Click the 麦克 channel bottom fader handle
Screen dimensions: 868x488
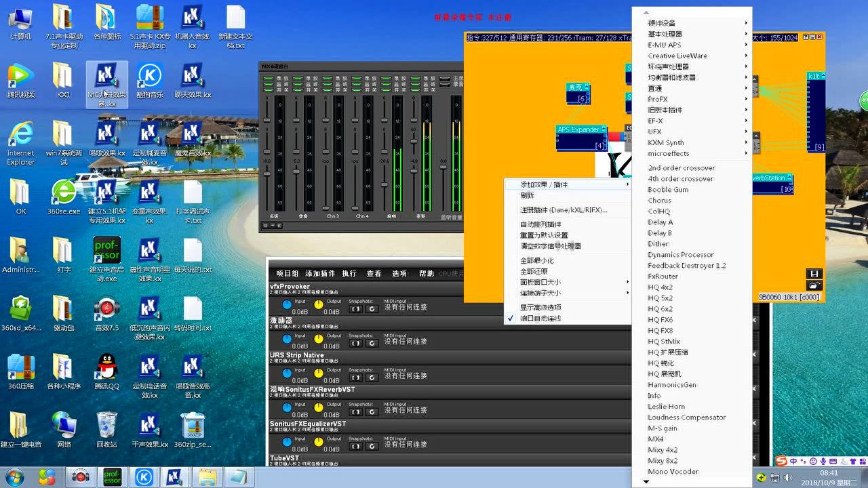click(x=414, y=171)
